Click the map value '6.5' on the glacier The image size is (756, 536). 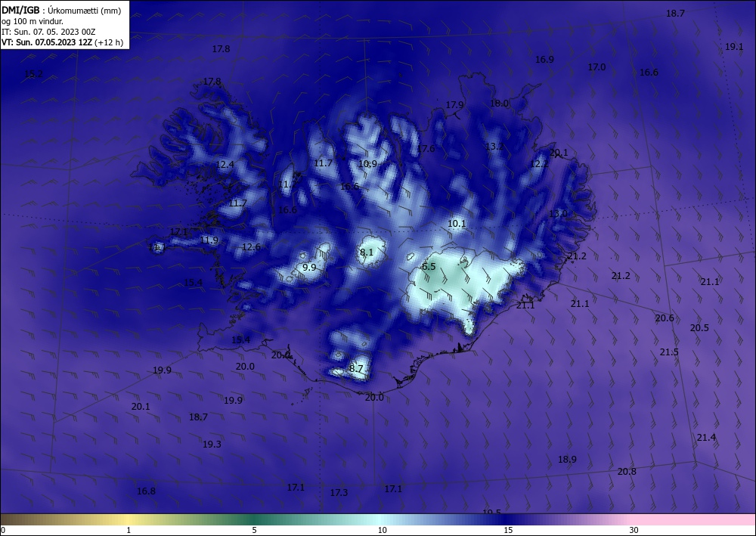pyautogui.click(x=429, y=267)
